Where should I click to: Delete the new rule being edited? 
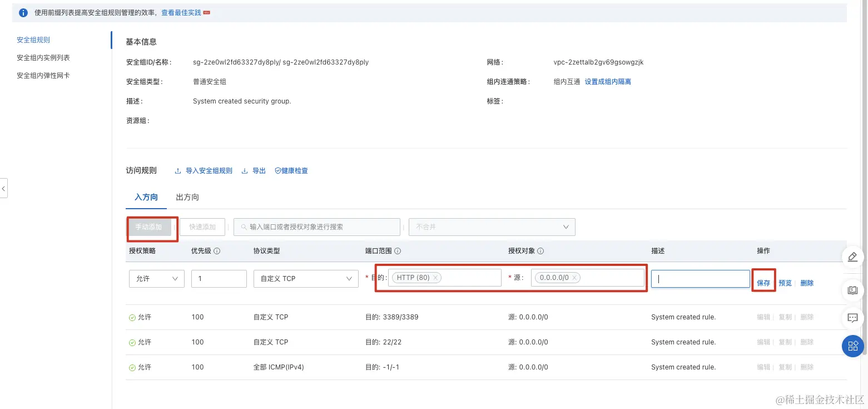point(807,283)
